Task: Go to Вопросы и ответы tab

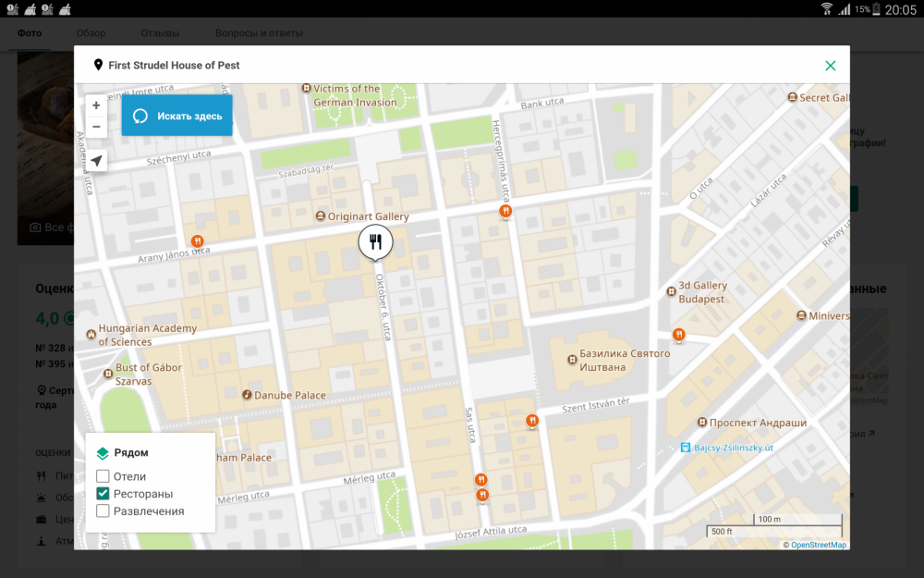Action: point(259,33)
